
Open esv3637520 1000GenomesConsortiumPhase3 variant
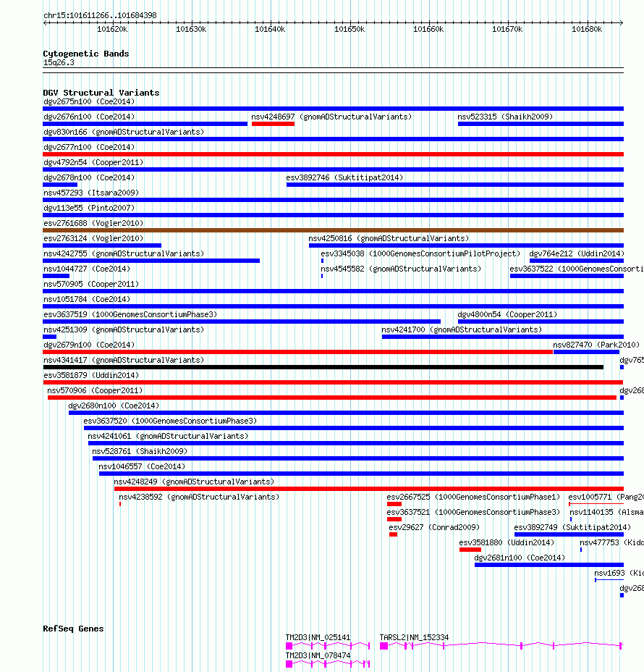(x=170, y=421)
